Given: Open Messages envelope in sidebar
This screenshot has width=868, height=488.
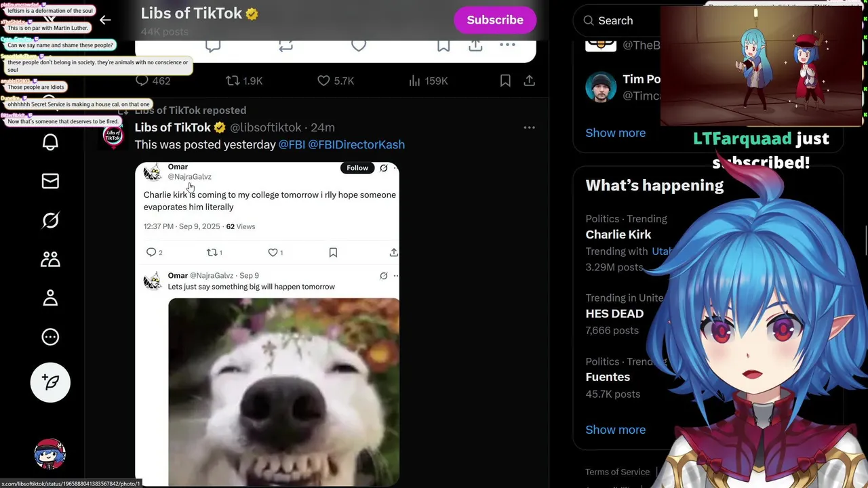Looking at the screenshot, I should pos(50,181).
